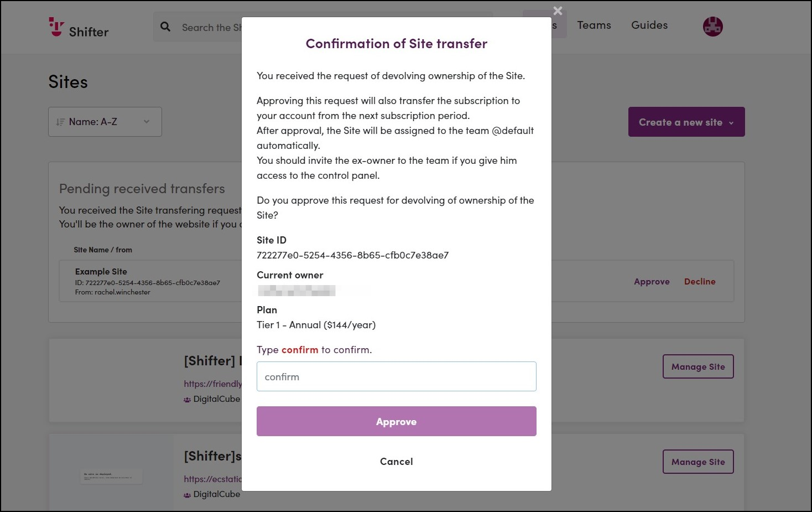Click Decline for Example Site transfer
This screenshot has width=812, height=512.
(x=700, y=282)
